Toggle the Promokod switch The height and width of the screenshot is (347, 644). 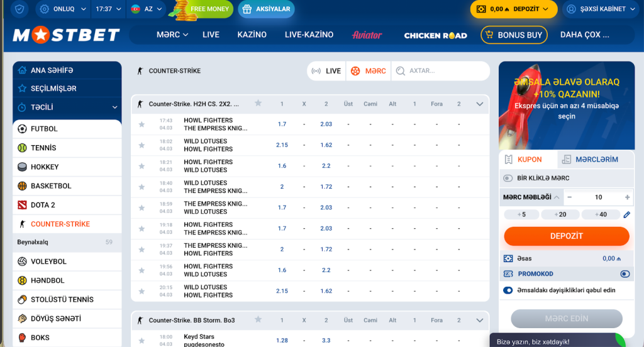(625, 274)
